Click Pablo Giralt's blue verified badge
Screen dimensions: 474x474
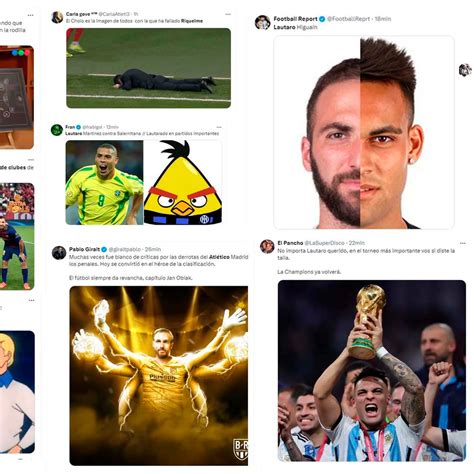tap(104, 249)
